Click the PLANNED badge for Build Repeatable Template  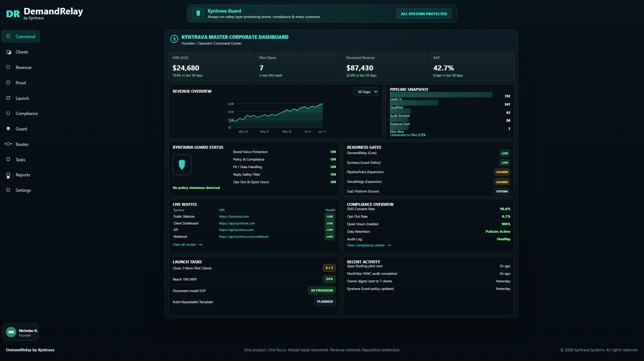tap(325, 302)
